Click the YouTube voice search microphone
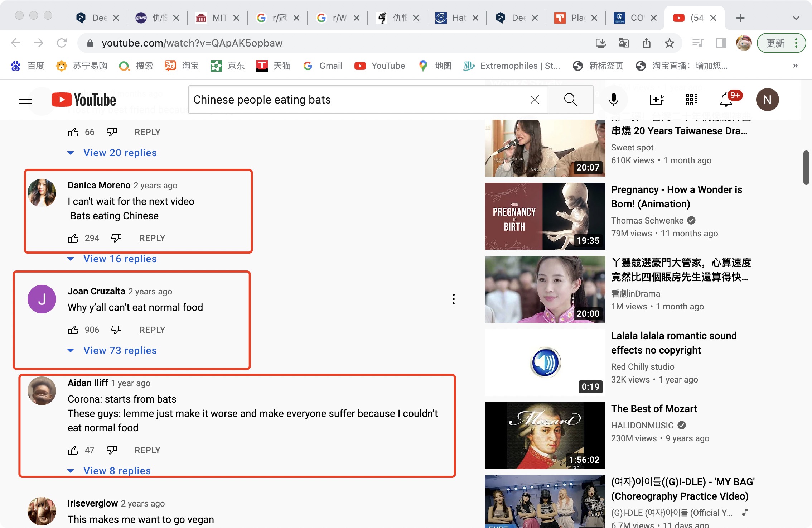 pyautogui.click(x=613, y=100)
